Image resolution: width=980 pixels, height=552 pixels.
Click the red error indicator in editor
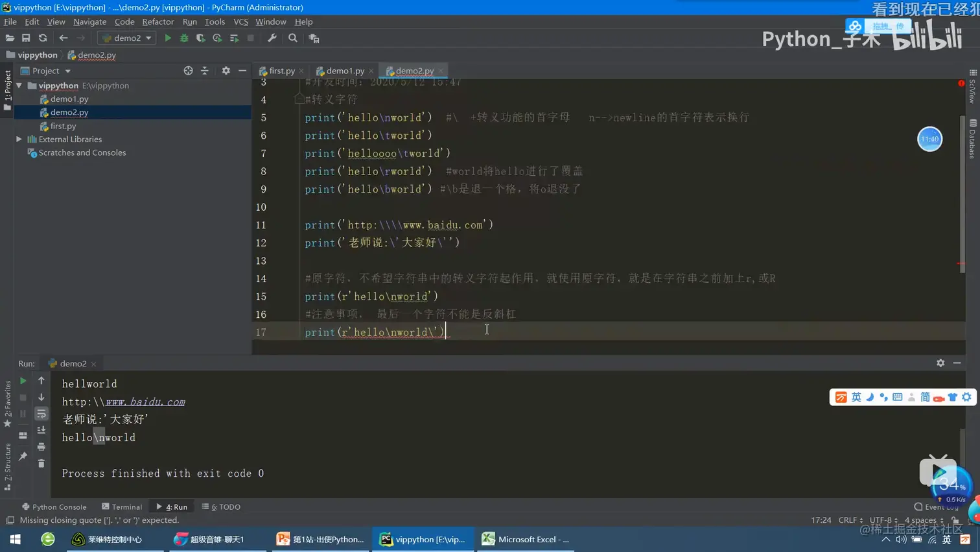click(x=961, y=84)
